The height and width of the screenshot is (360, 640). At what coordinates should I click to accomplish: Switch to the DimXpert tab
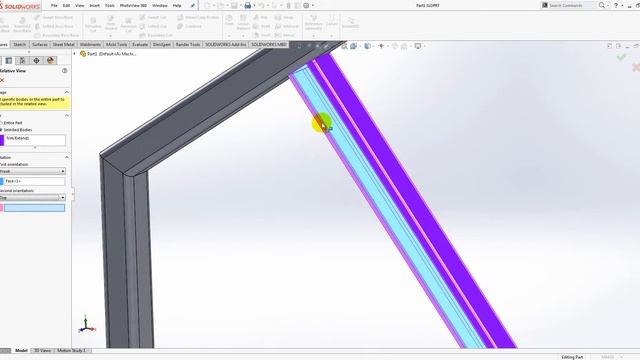[x=162, y=44]
